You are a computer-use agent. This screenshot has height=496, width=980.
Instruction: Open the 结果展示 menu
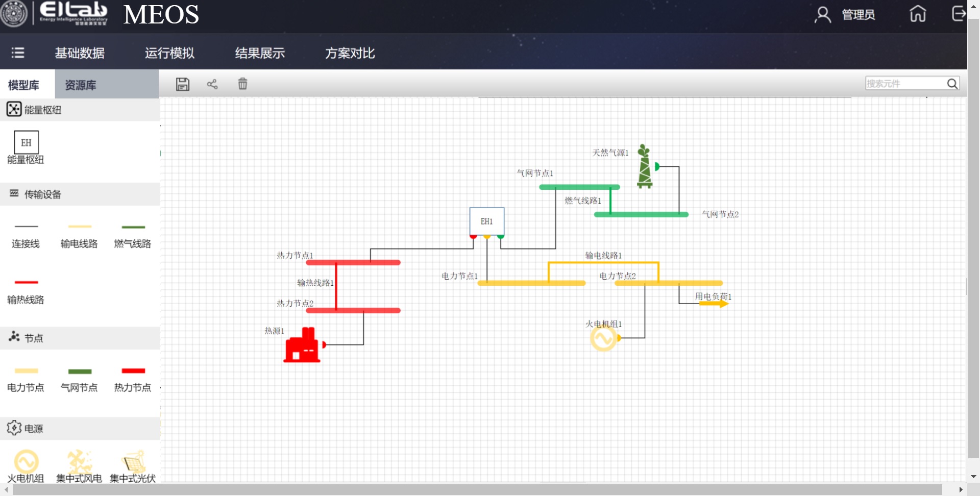click(x=260, y=53)
